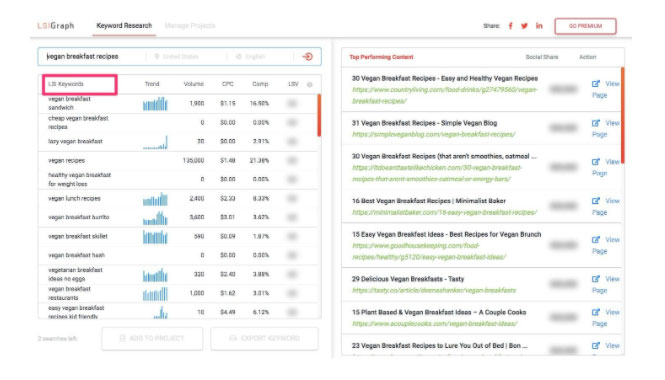665x380 pixels.
Task: Open the Manage Projects tab
Action: tap(190, 26)
